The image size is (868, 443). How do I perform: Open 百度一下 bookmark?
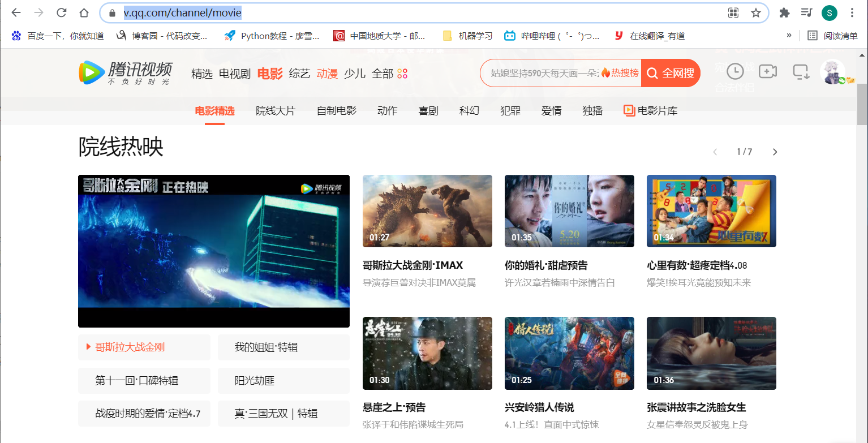tap(58, 36)
